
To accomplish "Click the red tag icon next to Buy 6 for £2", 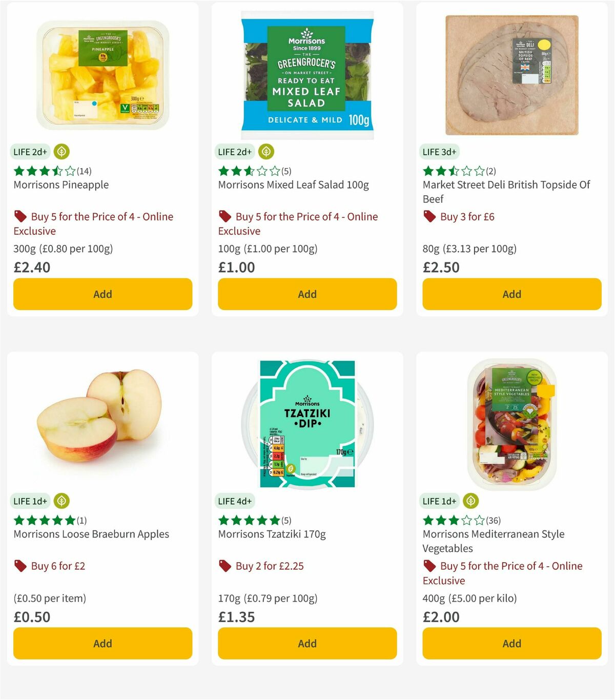I will pyautogui.click(x=20, y=566).
